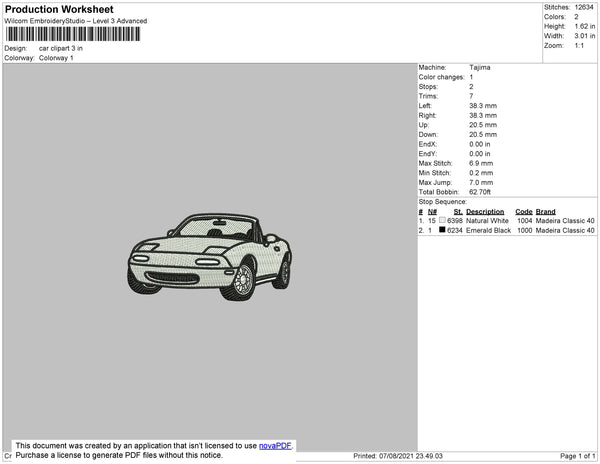This screenshot has height=464, width=600.
Task: Click the Stop Sequence label
Action: (443, 201)
